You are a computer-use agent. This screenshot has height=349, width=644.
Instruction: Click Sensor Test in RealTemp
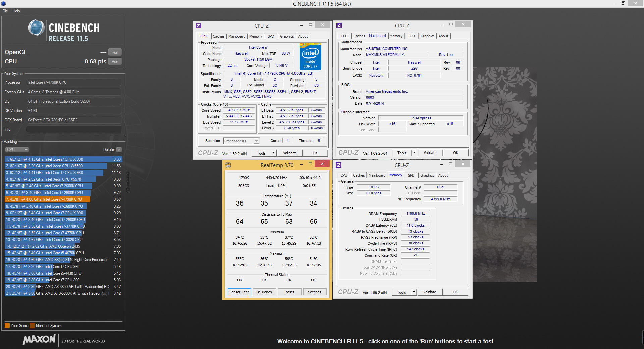239,292
